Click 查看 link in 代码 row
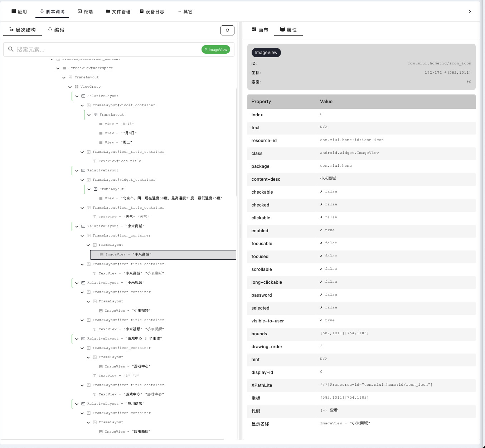This screenshot has width=485, height=448. click(334, 410)
